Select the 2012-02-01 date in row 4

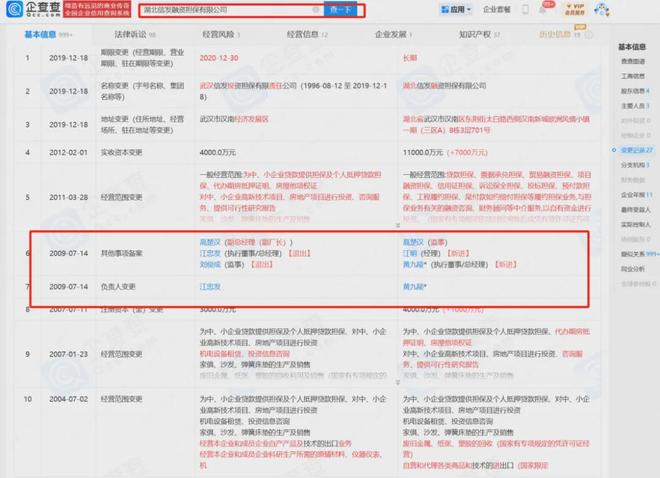click(69, 152)
